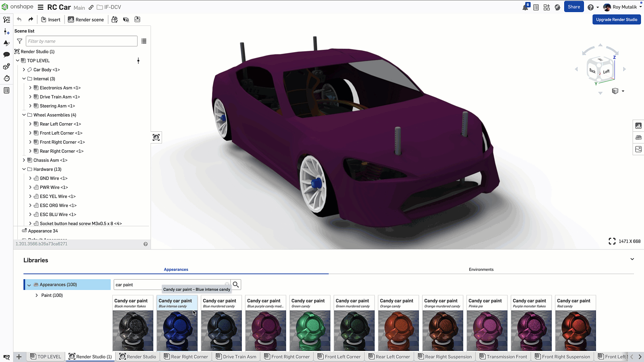Viewport: 644px width, 362px height.
Task: Open the TOP LEVEL three-dot menu
Action: pos(138,61)
